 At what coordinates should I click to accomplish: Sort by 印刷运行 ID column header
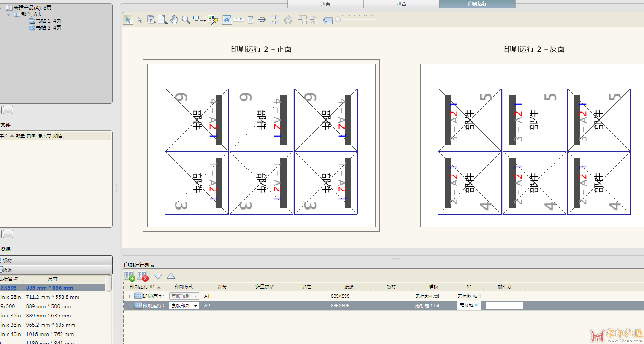click(x=146, y=287)
